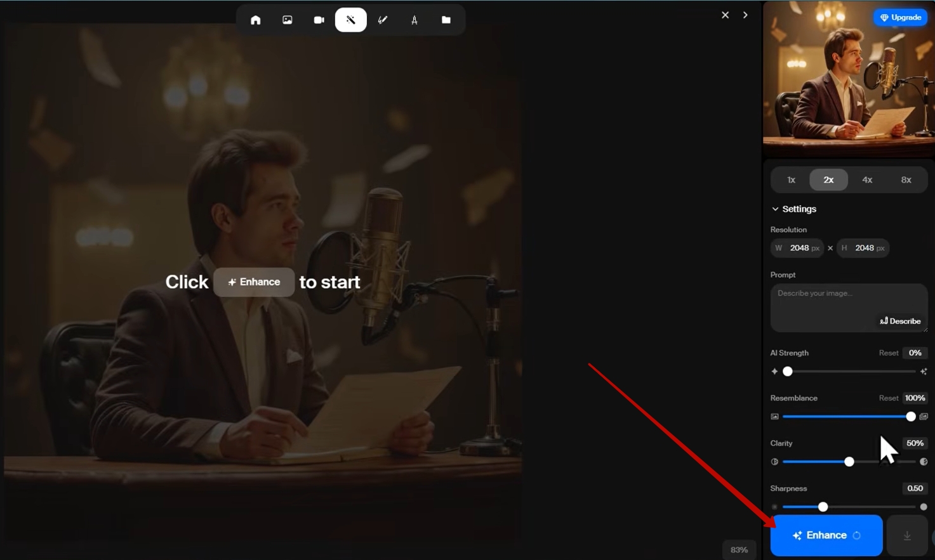Image resolution: width=935 pixels, height=560 pixels.
Task: Open the brush edit tool icon
Action: [383, 20]
